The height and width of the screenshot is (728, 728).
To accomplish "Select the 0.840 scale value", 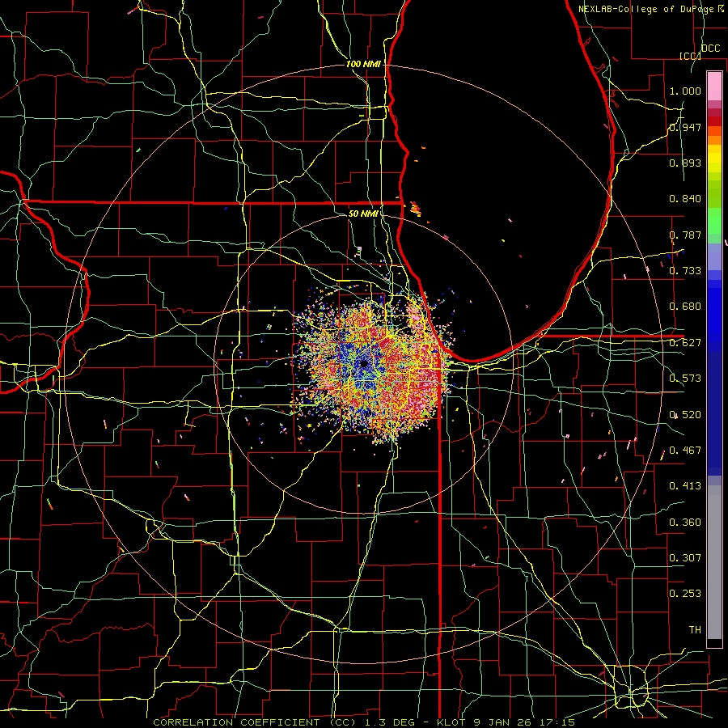I will point(685,199).
